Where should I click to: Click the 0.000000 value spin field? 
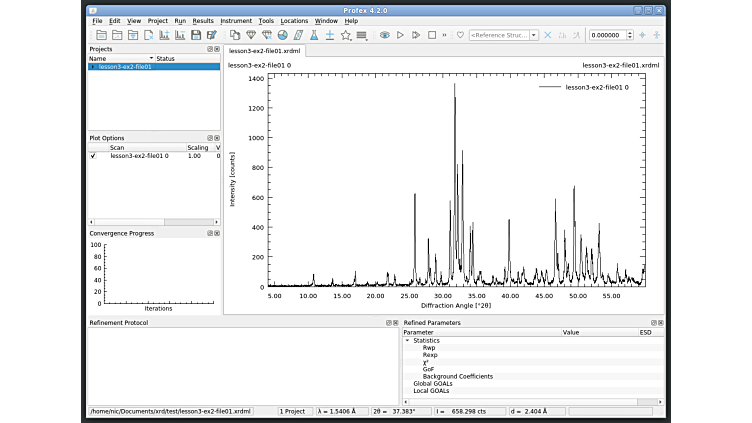tap(608, 35)
